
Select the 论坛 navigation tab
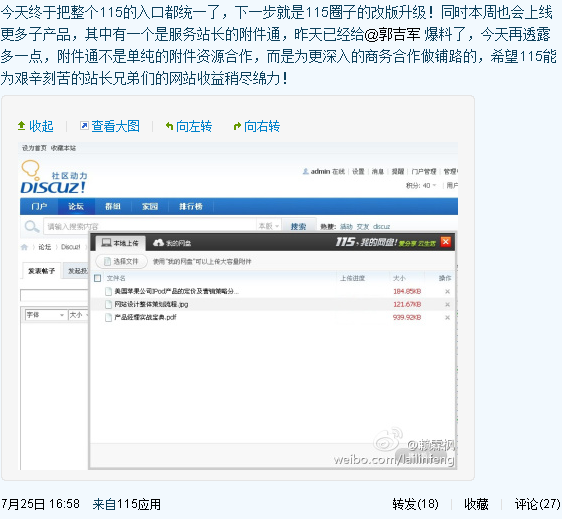click(76, 206)
